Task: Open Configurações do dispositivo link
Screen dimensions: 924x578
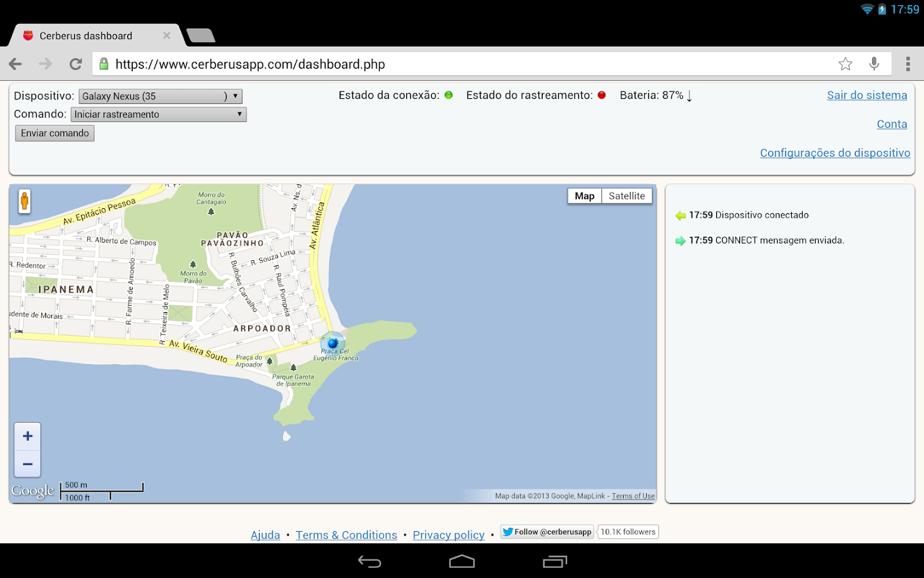Action: (835, 153)
